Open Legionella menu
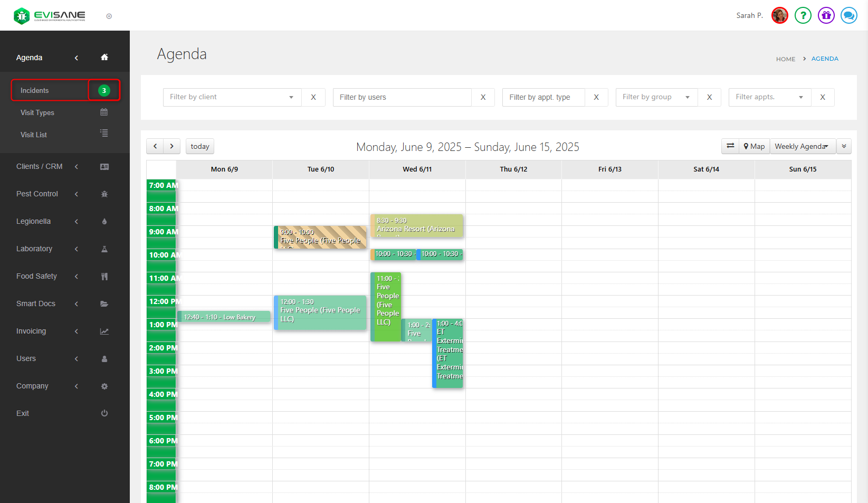 click(33, 221)
